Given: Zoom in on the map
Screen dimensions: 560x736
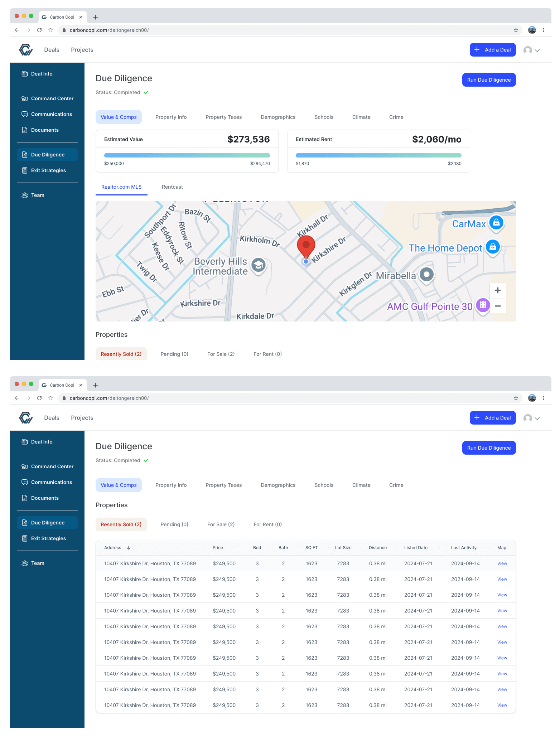Looking at the screenshot, I should pos(497,290).
